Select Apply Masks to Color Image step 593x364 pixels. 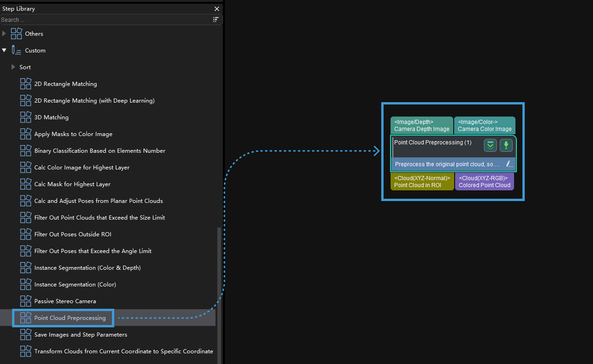coord(73,134)
